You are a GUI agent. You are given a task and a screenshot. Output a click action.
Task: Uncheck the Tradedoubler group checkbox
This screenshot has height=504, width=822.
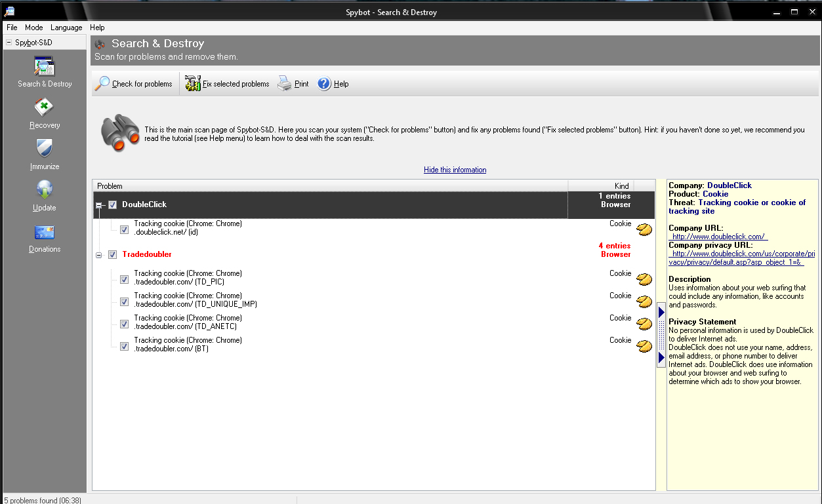112,255
